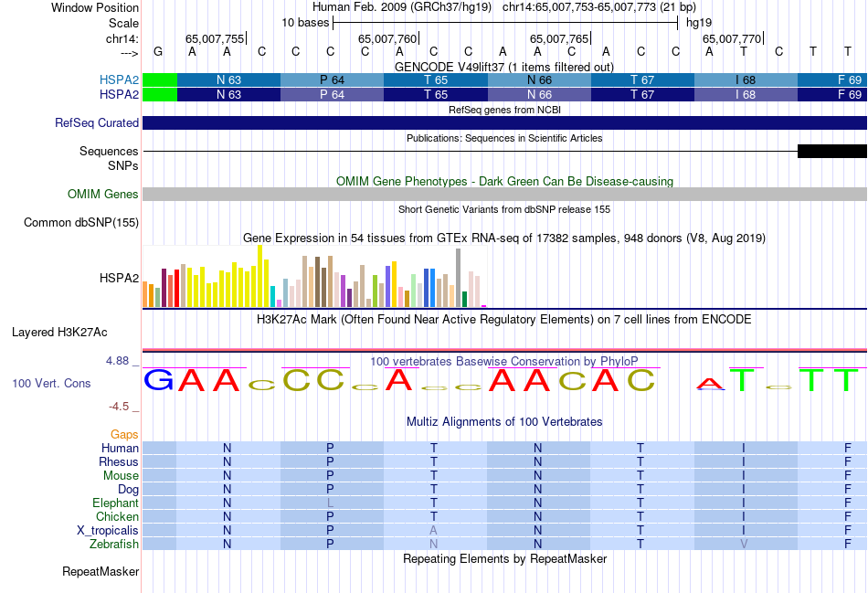The width and height of the screenshot is (868, 593).
Task: Select the RepeatMasker track label
Action: tap(101, 571)
